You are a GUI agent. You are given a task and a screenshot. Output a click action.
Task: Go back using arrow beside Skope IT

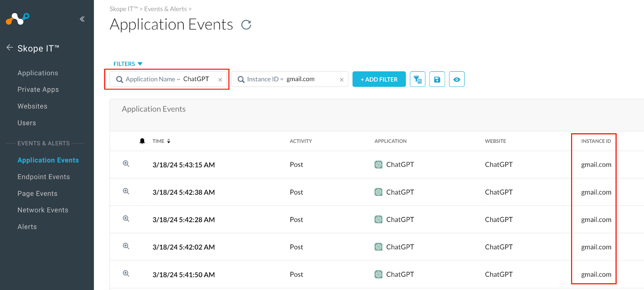click(10, 48)
